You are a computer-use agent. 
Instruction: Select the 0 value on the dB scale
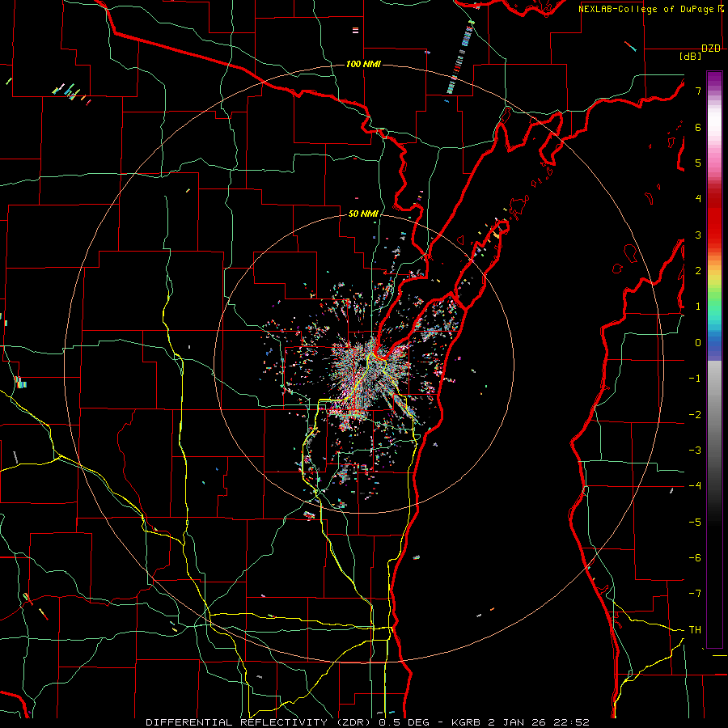point(698,343)
